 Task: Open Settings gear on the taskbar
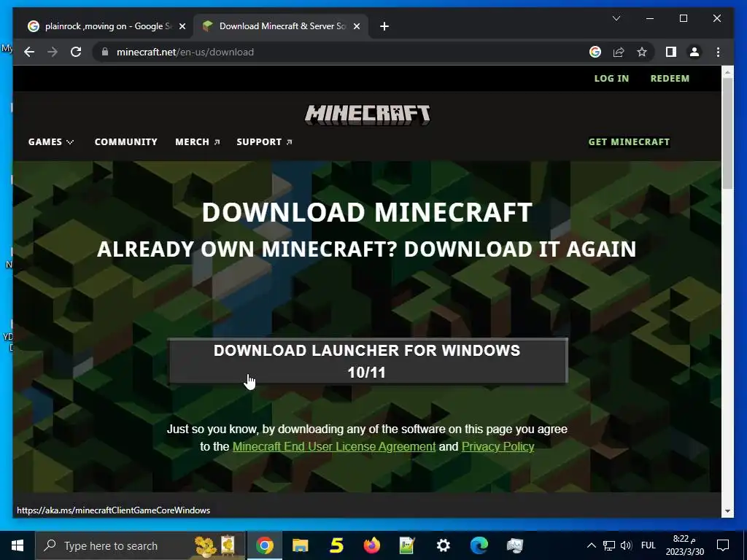coord(444,545)
